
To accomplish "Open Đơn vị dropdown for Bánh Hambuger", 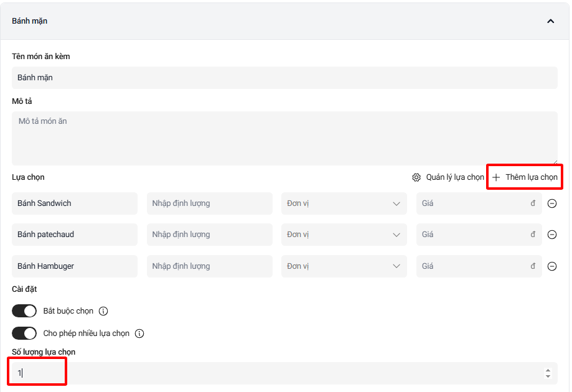I will (344, 266).
